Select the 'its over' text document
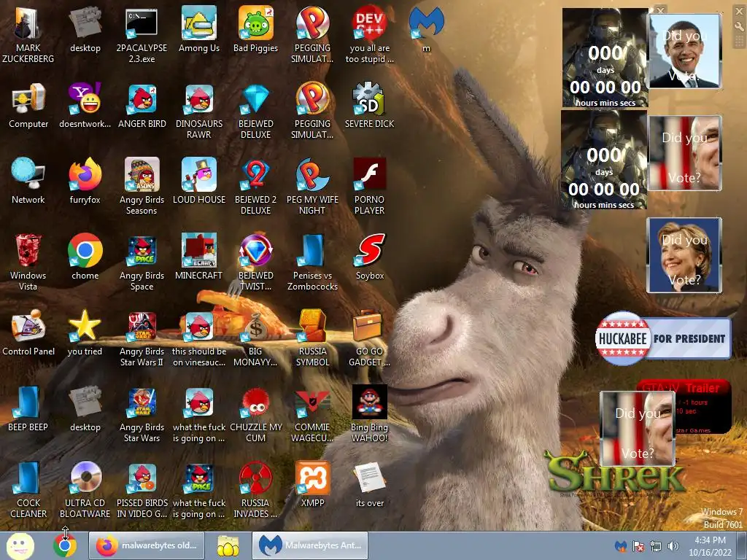747x560 pixels. point(369,484)
